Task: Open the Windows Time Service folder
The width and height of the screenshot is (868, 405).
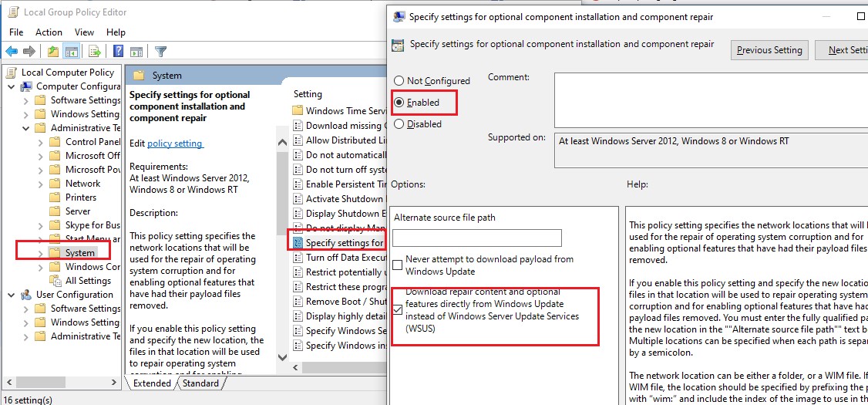Action: tap(339, 111)
